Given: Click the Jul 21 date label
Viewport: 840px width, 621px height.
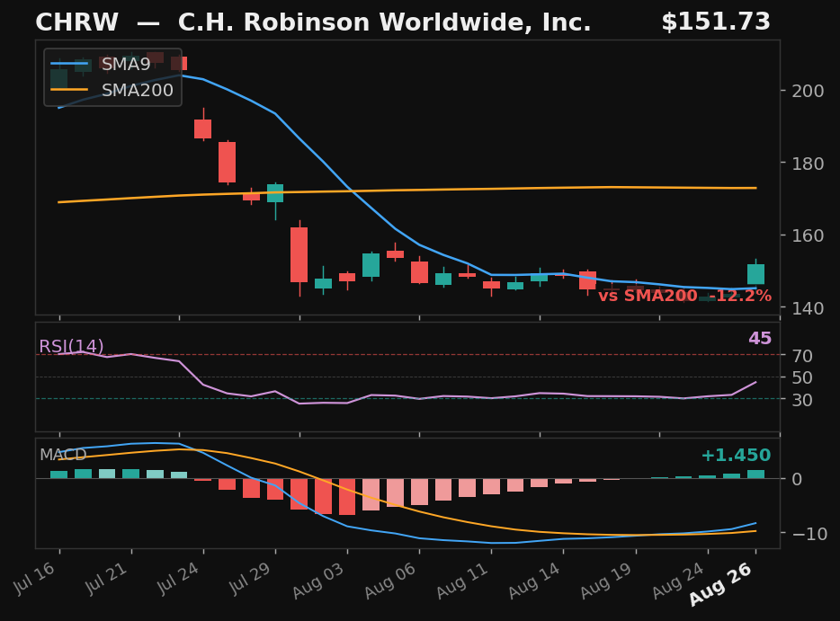Looking at the screenshot, I should pos(107,578).
